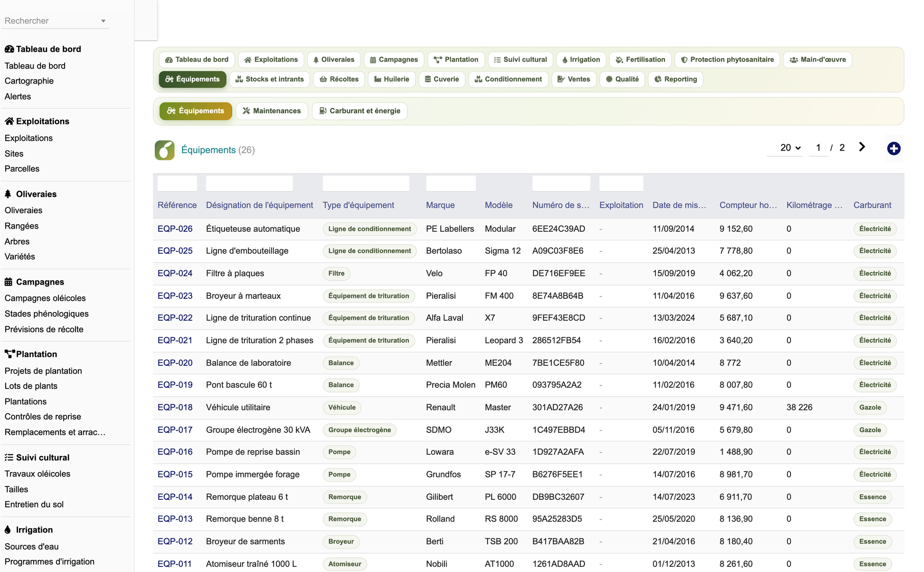Image resolution: width=924 pixels, height=572 pixels.
Task: Open Lots de plants sidebar link
Action: [31, 386]
